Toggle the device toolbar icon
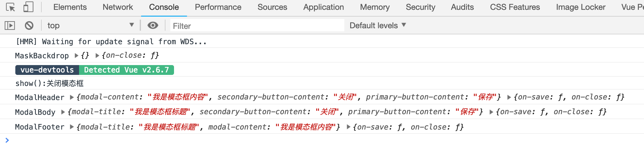Viewport: 644px width, 159px height. tap(28, 7)
